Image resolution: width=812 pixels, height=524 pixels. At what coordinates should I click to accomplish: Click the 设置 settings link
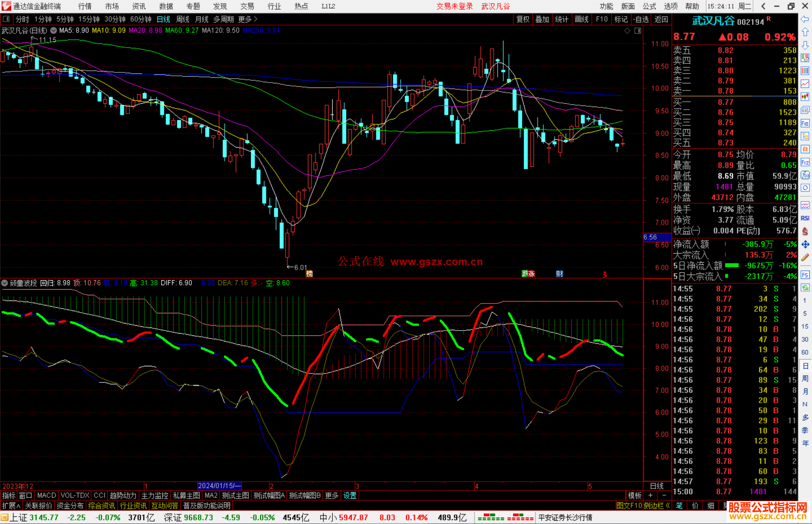pos(350,495)
